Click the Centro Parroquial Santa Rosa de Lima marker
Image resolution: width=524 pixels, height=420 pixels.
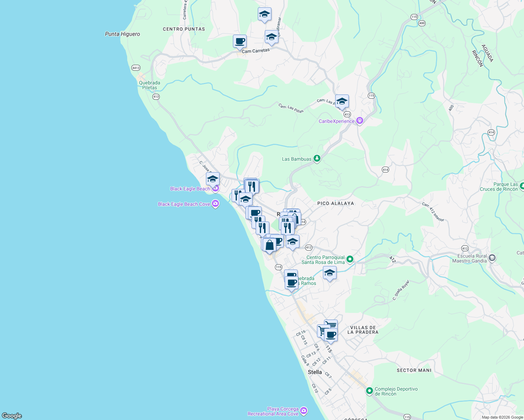(x=350, y=258)
